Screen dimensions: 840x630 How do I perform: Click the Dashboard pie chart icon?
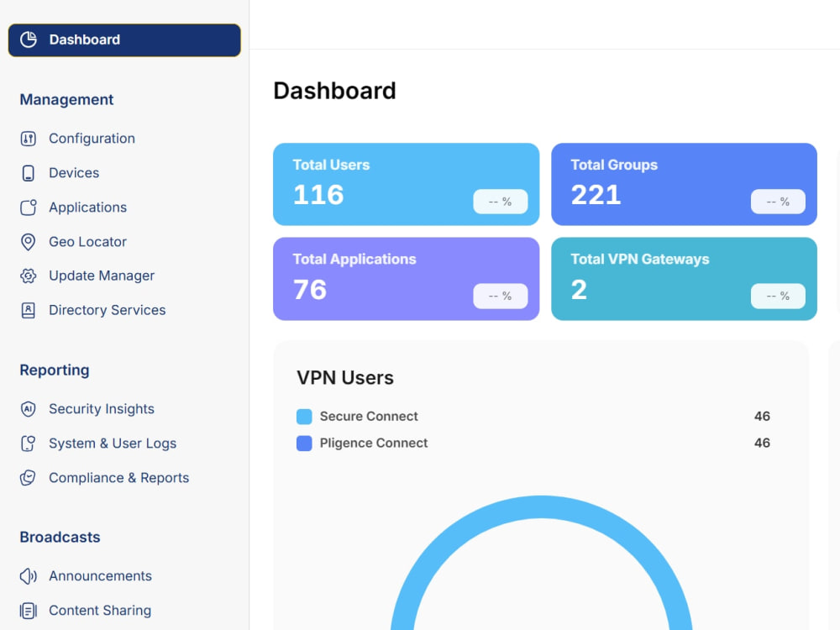29,39
